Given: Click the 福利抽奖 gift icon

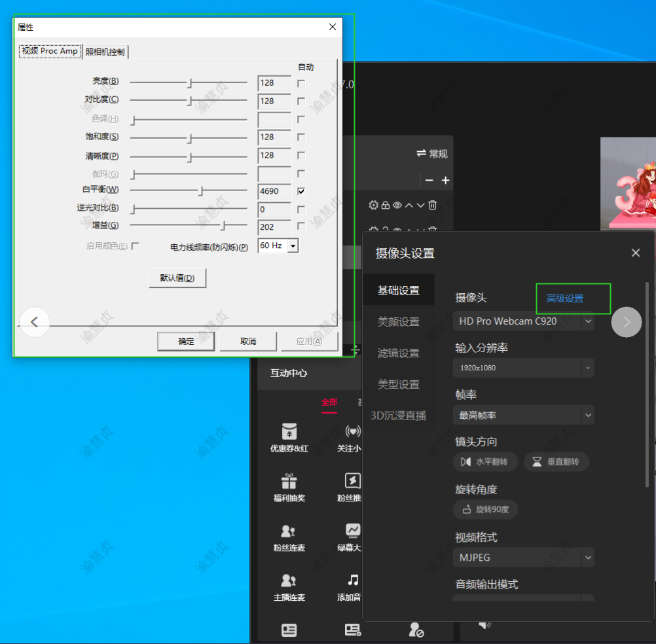Looking at the screenshot, I should [289, 482].
